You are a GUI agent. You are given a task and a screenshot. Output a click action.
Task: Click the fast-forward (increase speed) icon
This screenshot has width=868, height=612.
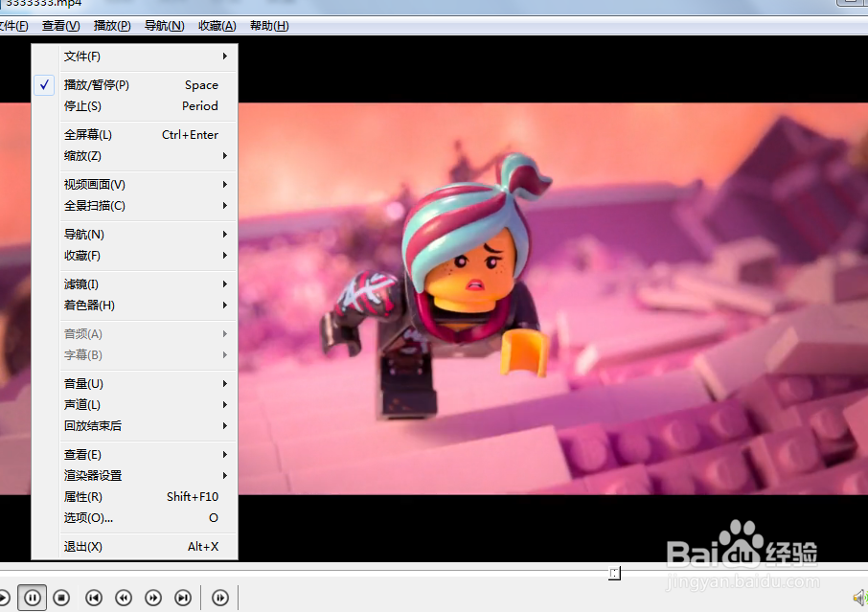[153, 598]
